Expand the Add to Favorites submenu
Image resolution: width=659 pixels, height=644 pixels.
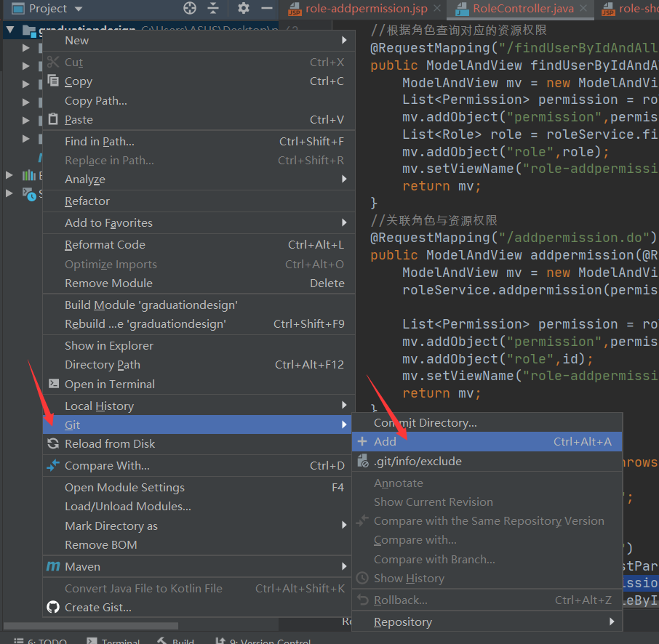[199, 223]
